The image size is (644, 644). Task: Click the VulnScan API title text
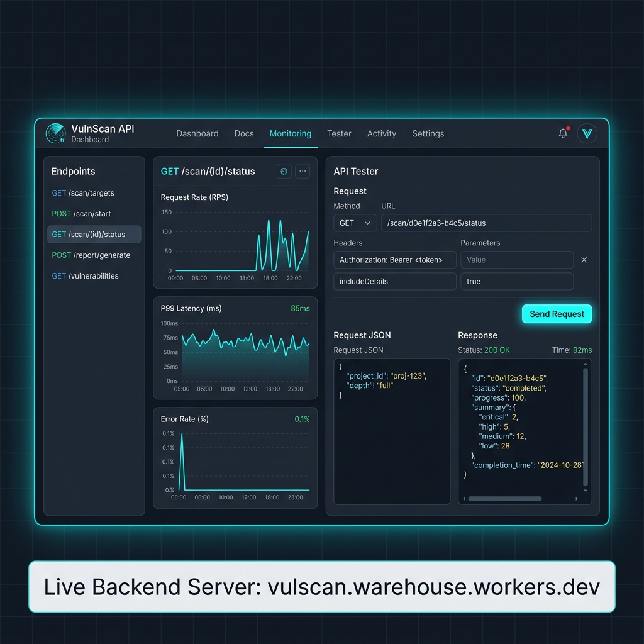(103, 128)
